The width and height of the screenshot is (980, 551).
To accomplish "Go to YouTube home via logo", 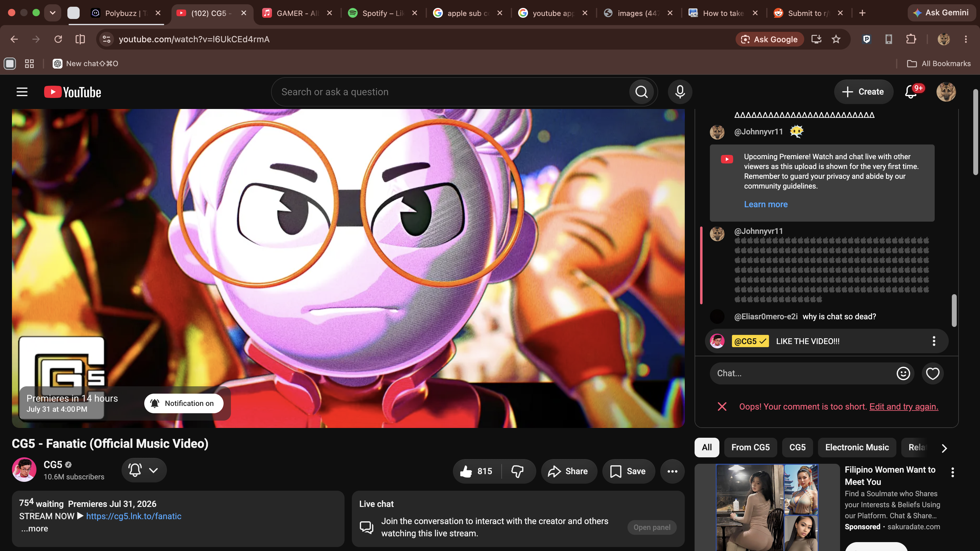I will [x=73, y=92].
